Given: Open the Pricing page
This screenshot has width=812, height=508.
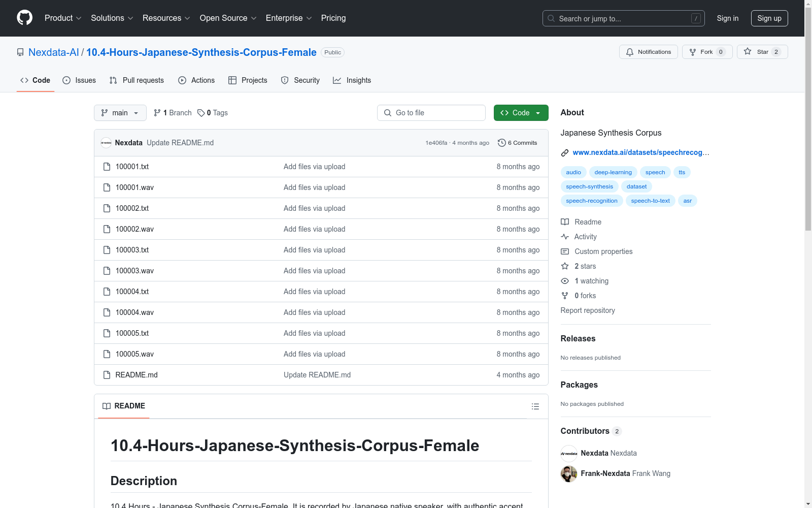Looking at the screenshot, I should coord(333,18).
